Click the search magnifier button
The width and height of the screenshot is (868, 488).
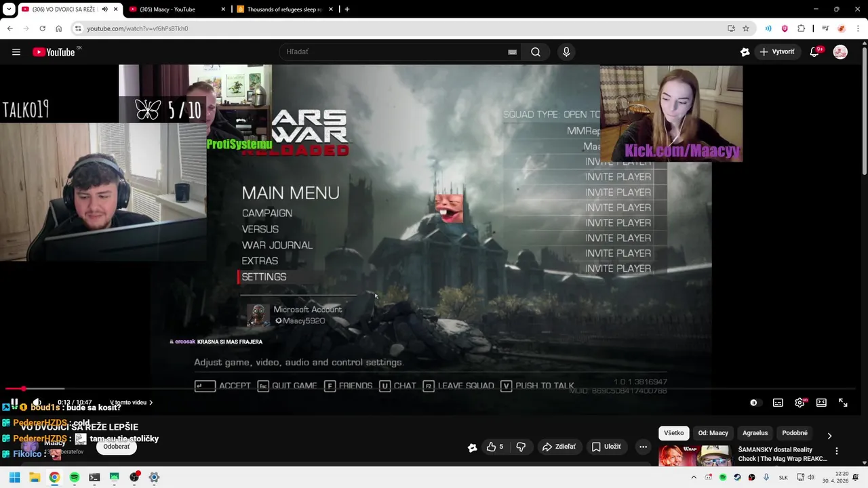536,52
